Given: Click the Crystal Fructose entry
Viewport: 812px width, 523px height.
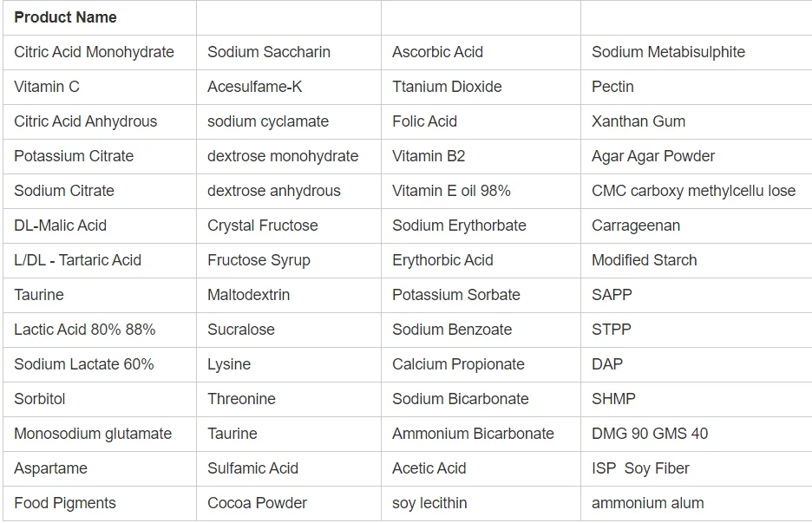Looking at the screenshot, I should tap(263, 226).
